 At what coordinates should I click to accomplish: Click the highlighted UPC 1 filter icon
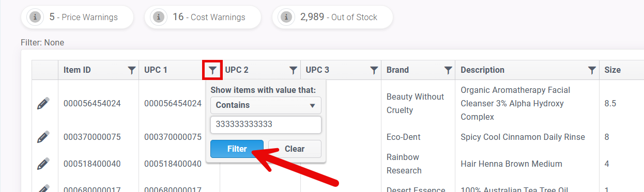click(x=212, y=70)
